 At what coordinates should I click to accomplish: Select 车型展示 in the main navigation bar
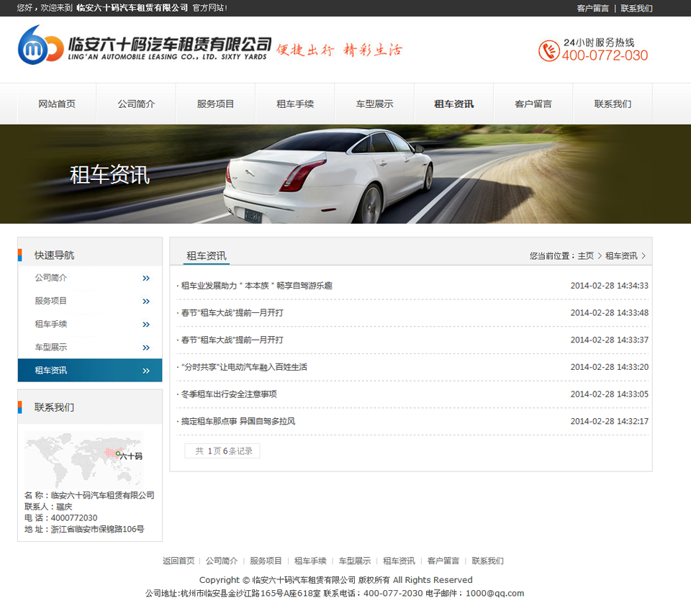(374, 104)
